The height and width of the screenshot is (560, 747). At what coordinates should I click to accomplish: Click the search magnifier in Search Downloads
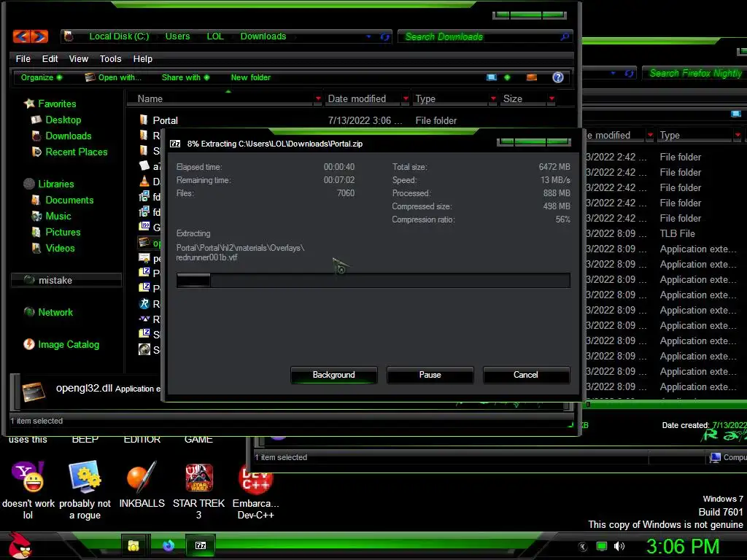click(565, 36)
